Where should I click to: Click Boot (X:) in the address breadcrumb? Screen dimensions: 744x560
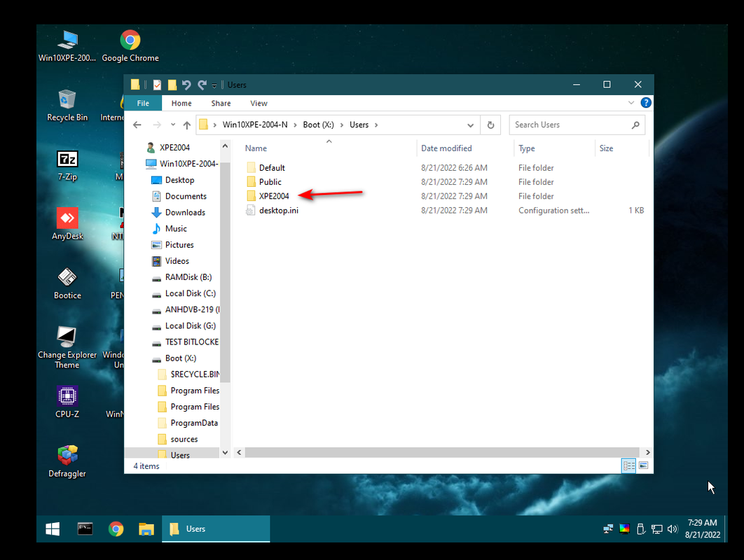318,125
